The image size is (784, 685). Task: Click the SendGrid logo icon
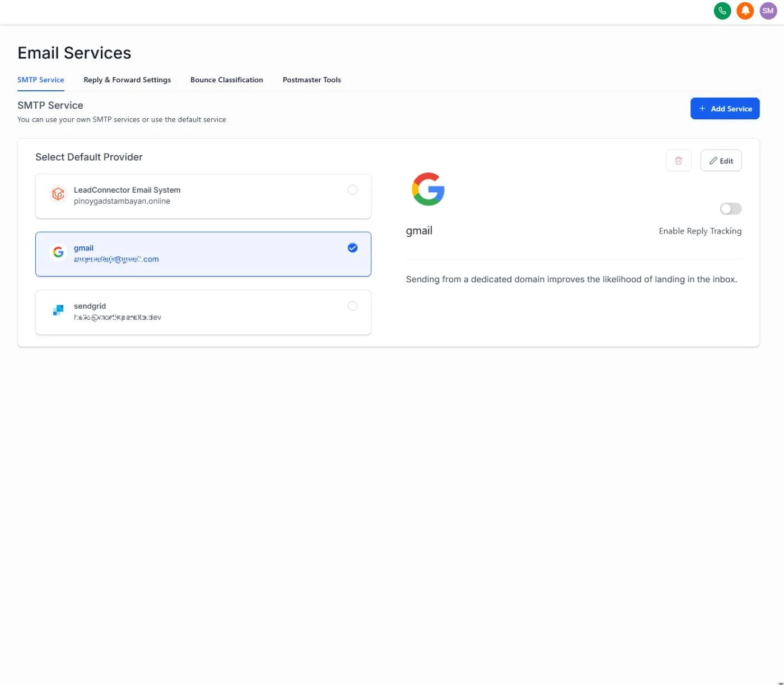pos(58,310)
